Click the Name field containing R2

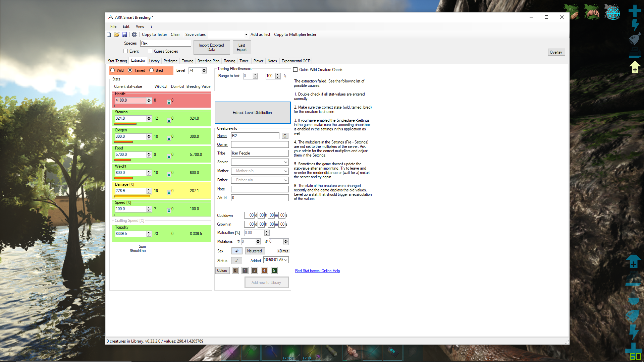(255, 136)
